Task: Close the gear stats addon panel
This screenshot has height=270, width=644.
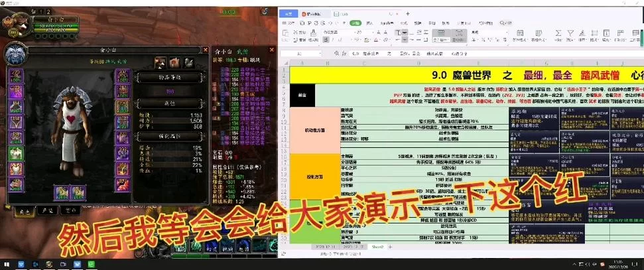Action: coord(271,50)
